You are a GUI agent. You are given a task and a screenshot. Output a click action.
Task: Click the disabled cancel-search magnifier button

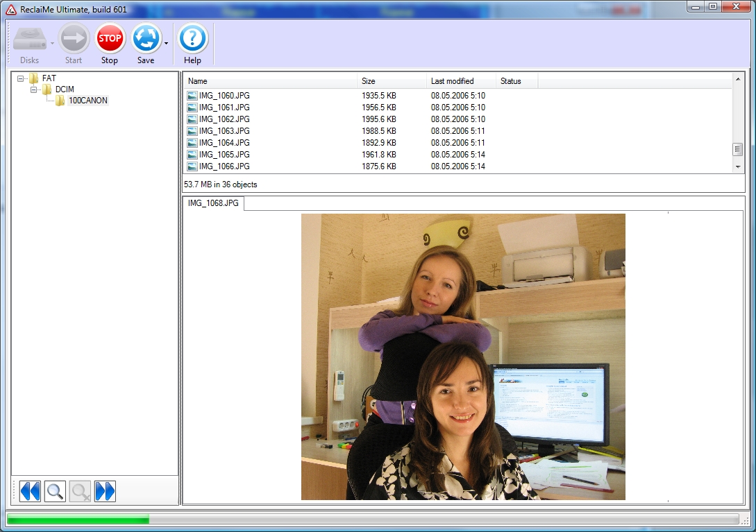click(80, 492)
